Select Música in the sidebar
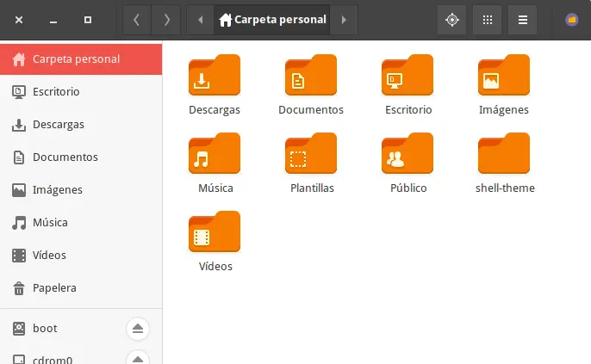 (81, 223)
